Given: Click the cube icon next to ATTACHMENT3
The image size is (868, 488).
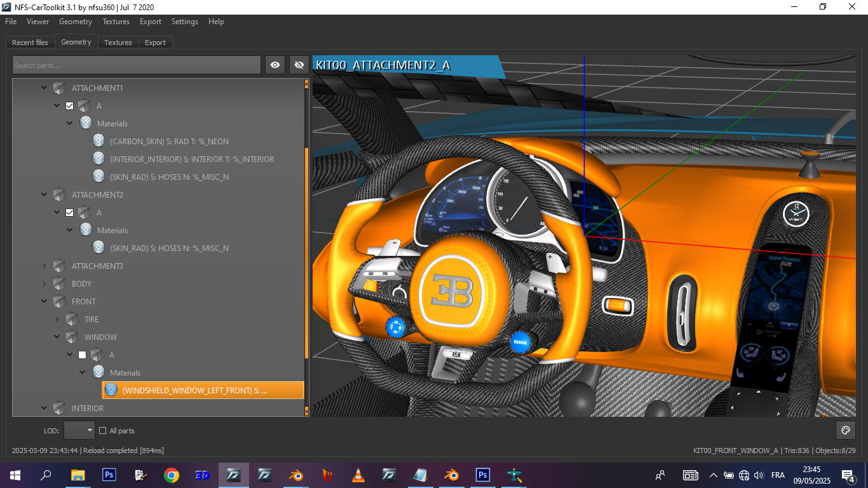Looking at the screenshot, I should 59,266.
